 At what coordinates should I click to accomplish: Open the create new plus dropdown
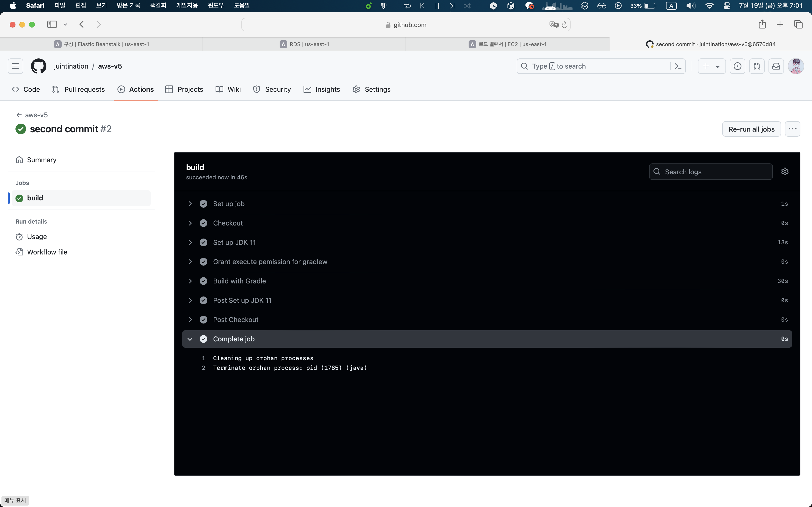click(x=711, y=66)
